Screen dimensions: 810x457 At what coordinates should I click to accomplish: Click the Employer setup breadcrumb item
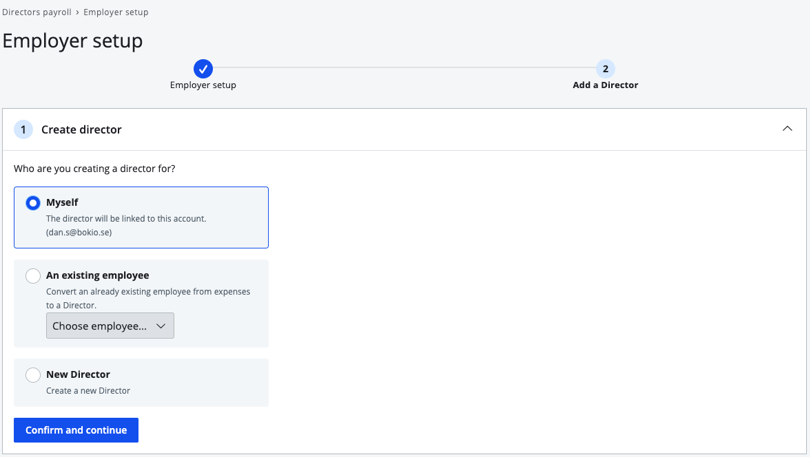click(x=116, y=12)
